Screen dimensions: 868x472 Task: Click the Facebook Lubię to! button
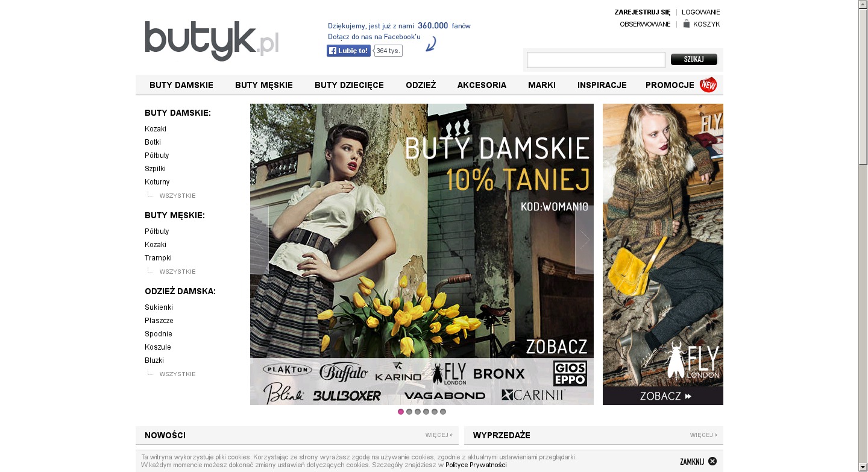pos(348,51)
